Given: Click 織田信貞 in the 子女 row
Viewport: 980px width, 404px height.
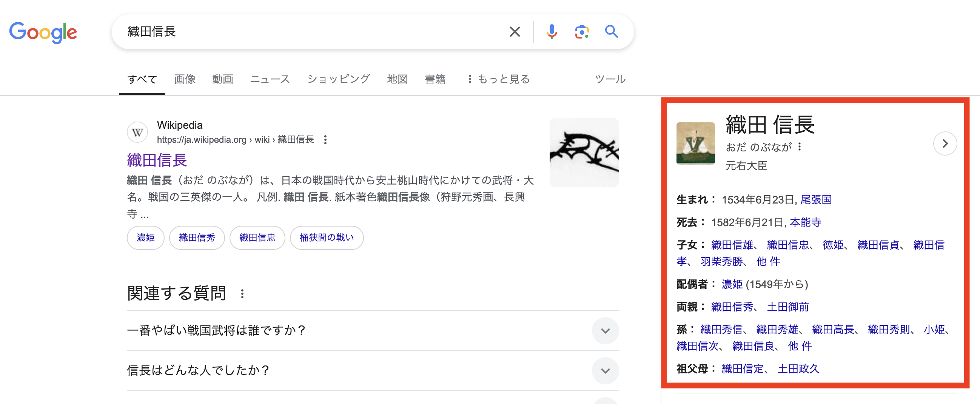Looking at the screenshot, I should tap(878, 245).
